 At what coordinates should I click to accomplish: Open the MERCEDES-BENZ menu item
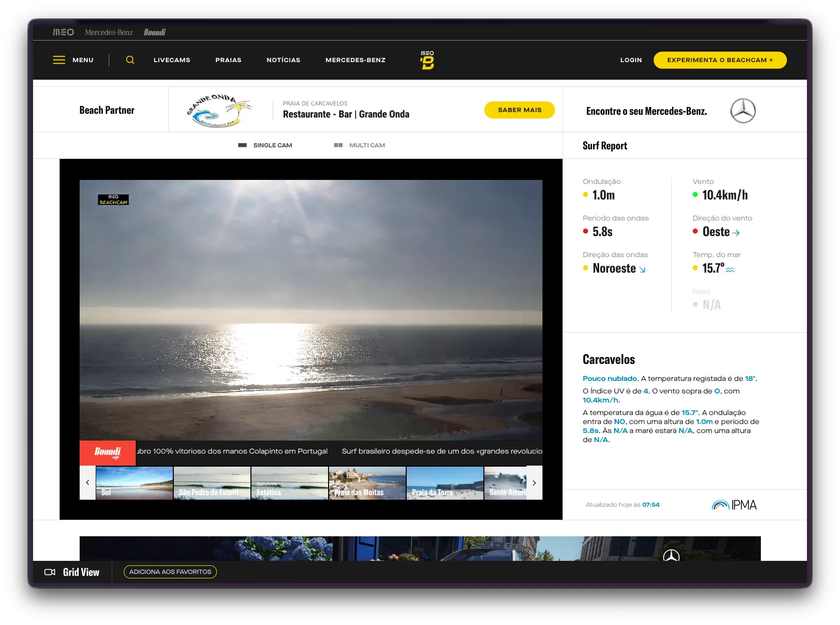(356, 60)
